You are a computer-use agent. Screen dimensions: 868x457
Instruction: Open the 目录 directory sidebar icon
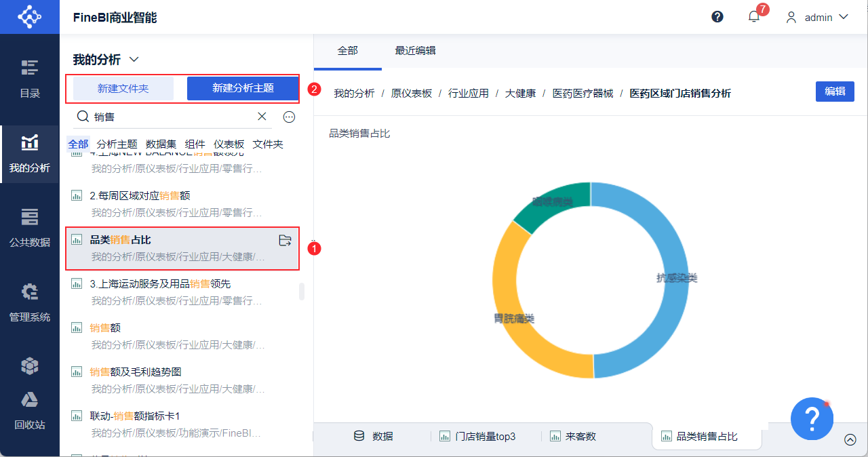pyautogui.click(x=30, y=79)
